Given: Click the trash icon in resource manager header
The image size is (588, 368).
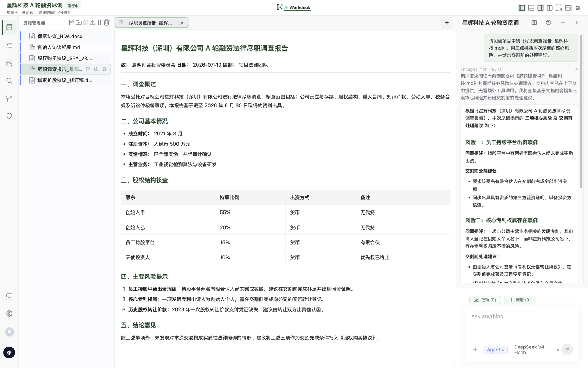Looking at the screenshot, I should coord(107,22).
